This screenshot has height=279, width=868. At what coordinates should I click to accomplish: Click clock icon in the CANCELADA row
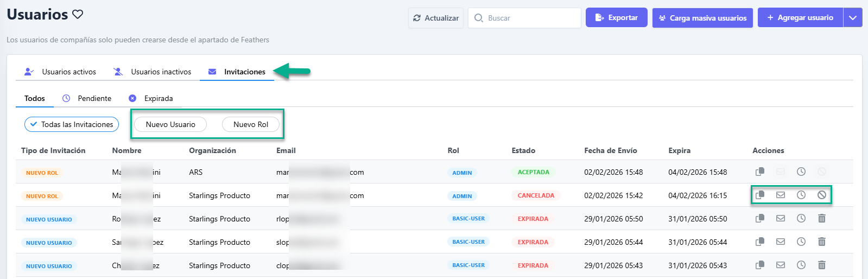[x=801, y=195]
